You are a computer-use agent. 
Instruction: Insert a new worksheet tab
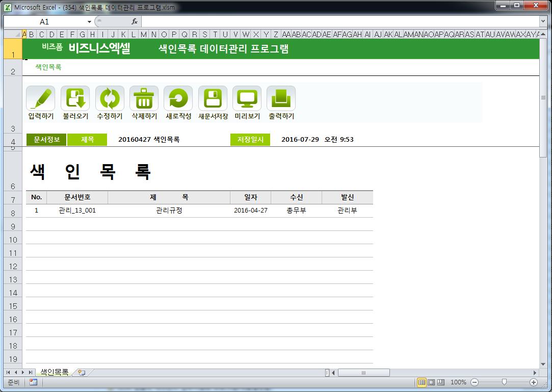click(x=82, y=373)
